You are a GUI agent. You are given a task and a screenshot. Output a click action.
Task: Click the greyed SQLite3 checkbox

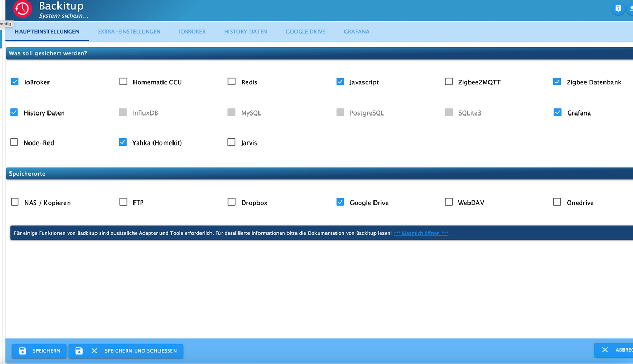point(449,112)
